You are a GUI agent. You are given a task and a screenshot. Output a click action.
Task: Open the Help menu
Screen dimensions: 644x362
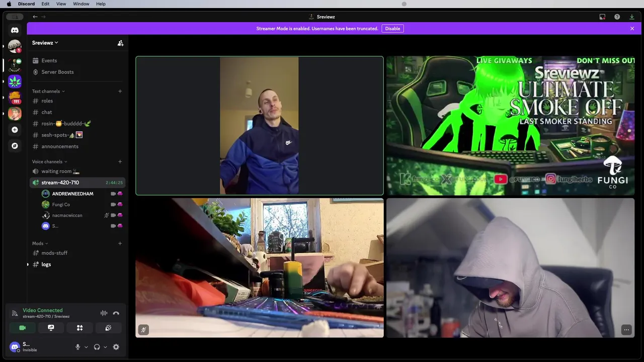point(101,4)
